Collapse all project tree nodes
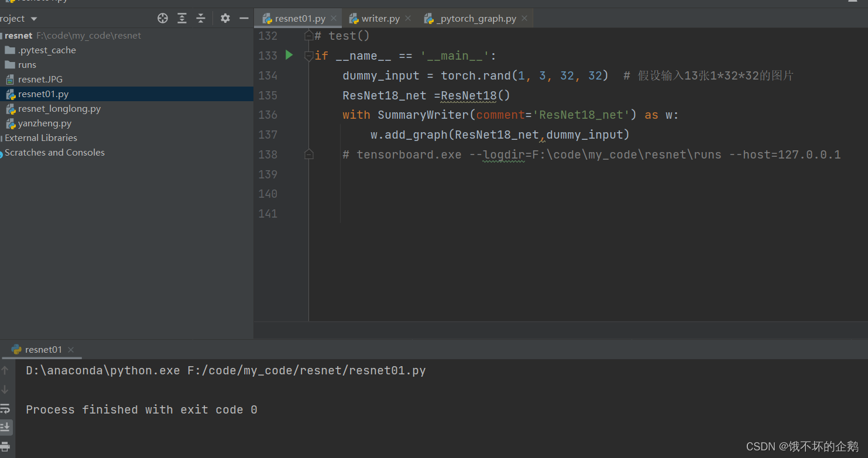The width and height of the screenshot is (868, 458). coord(201,18)
